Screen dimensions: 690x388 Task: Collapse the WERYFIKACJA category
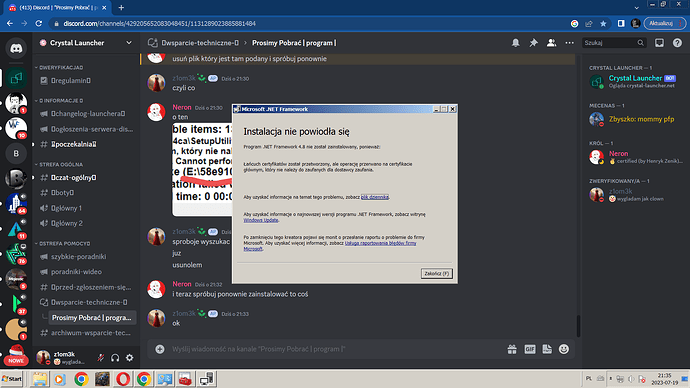(61, 67)
